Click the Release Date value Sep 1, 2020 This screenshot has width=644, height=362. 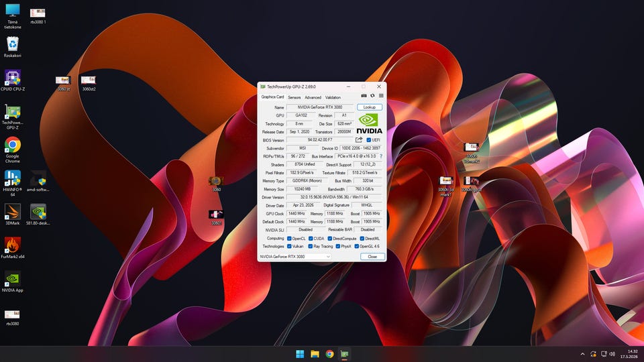299,132
